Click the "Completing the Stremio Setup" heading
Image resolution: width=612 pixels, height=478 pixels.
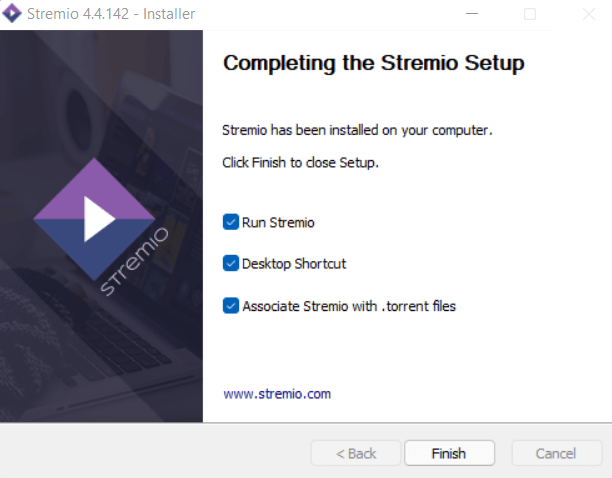tap(373, 64)
